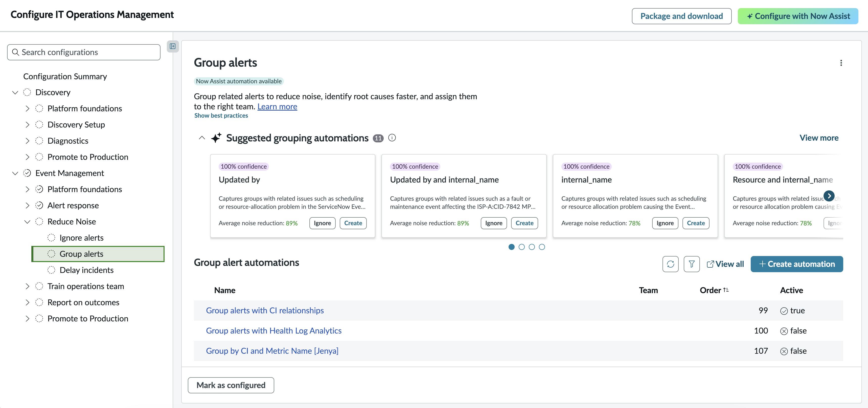Expand the Train operations team node
The image size is (868, 408).
click(27, 286)
